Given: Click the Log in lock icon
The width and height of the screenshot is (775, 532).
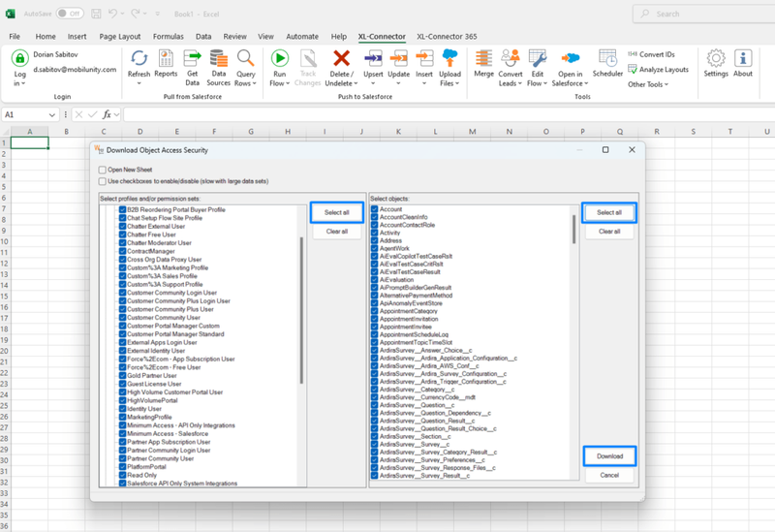Looking at the screenshot, I should 19,58.
